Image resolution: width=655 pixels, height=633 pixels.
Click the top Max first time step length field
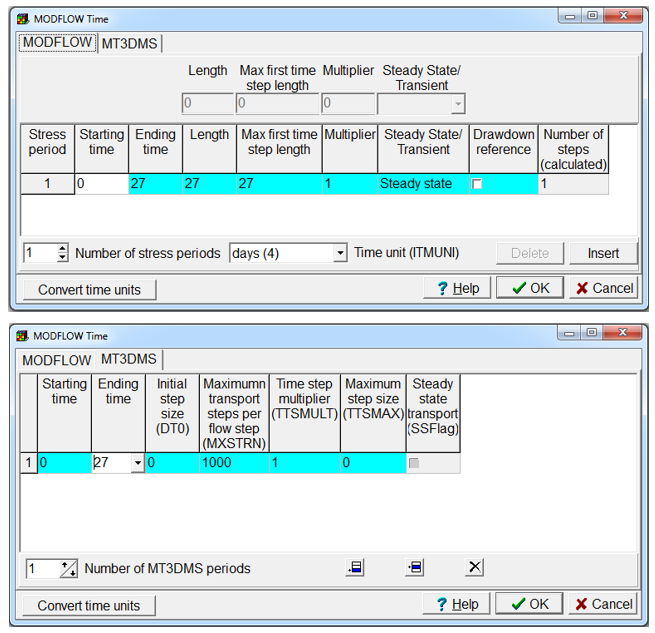coord(277,104)
